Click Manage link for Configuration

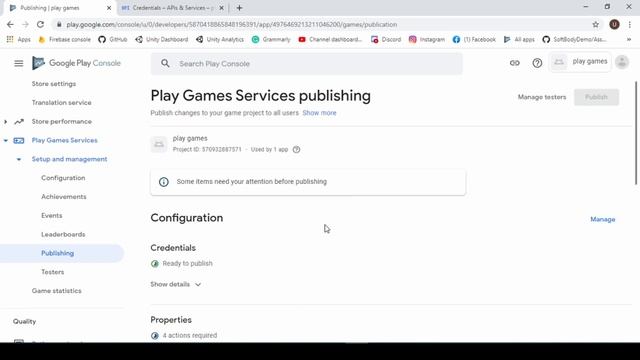tap(602, 219)
